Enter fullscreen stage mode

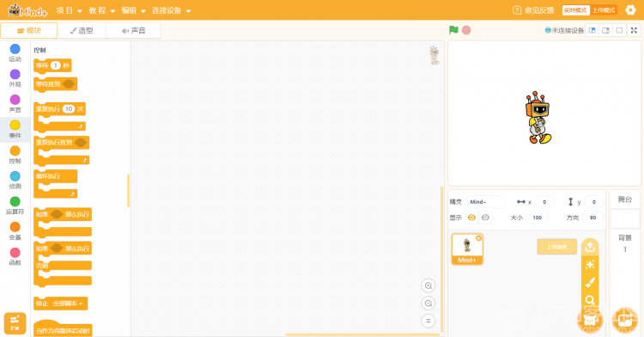(634, 30)
